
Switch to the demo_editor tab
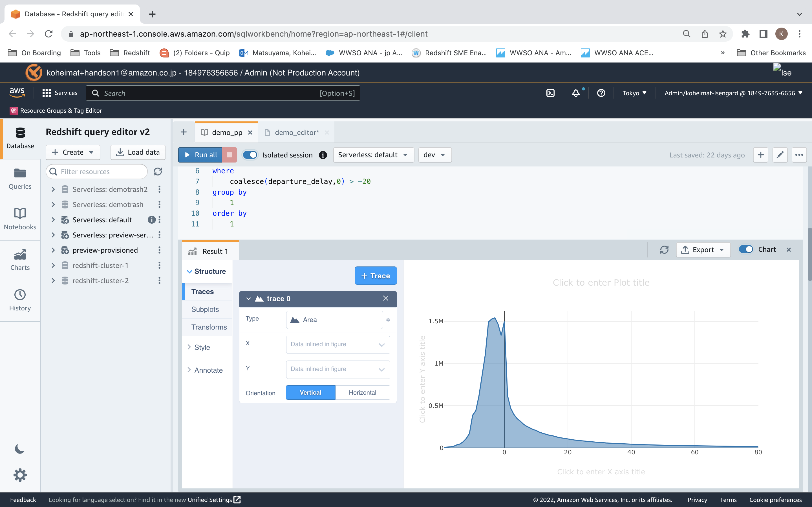pos(296,132)
